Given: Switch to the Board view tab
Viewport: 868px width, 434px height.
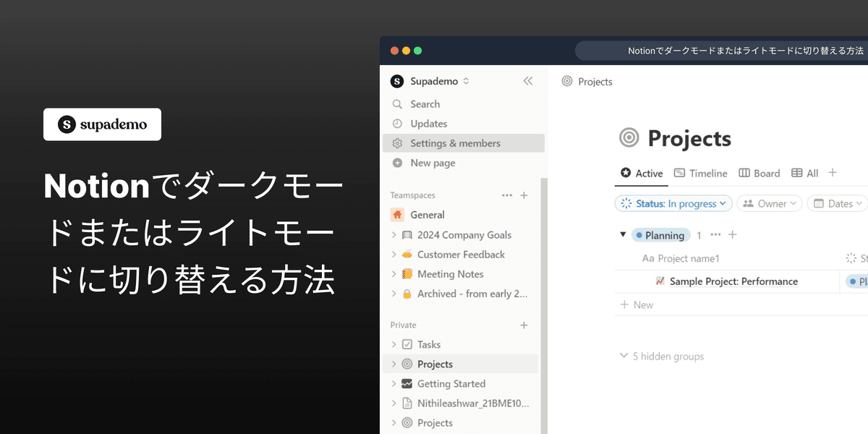Looking at the screenshot, I should point(759,173).
